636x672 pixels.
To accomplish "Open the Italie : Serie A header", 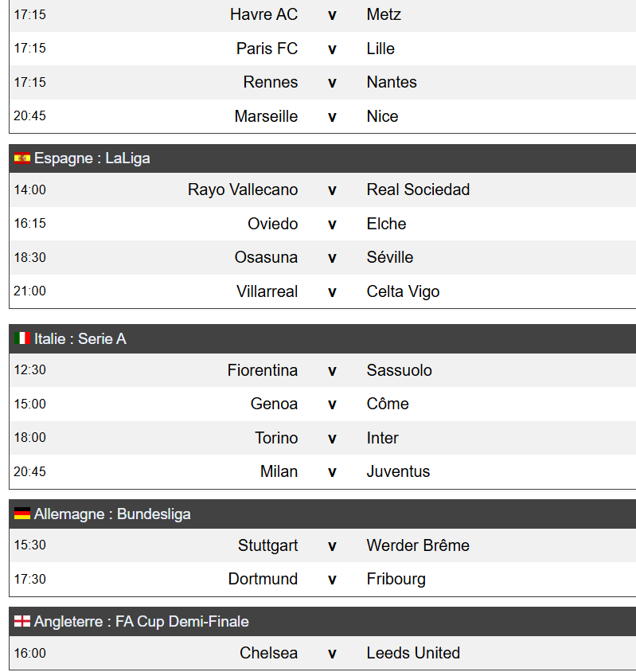I will [x=80, y=339].
